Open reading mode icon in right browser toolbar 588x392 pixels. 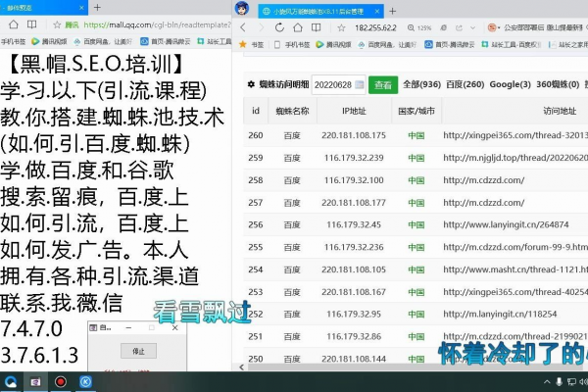pyautogui.click(x=317, y=27)
